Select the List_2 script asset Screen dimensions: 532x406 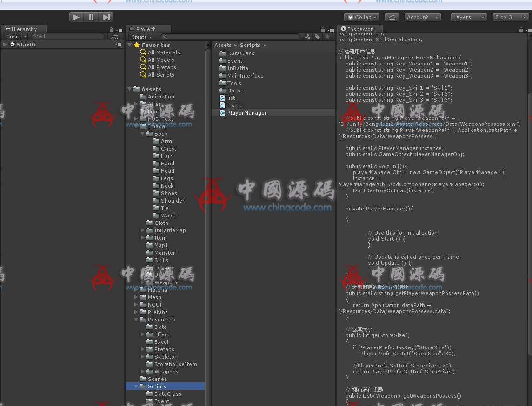tap(234, 105)
